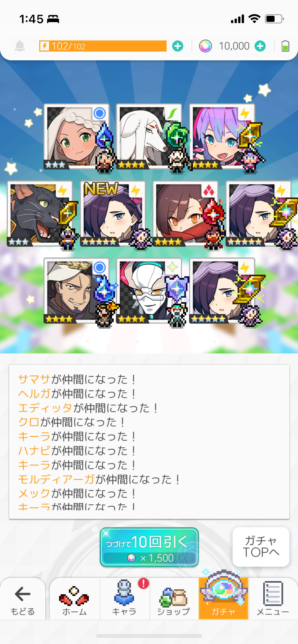Return to ガチャTOPへ
The image size is (298, 644).
coord(261,547)
